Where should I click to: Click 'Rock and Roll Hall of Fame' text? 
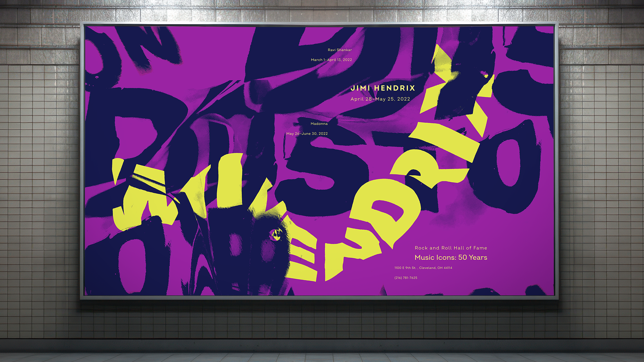click(x=451, y=248)
